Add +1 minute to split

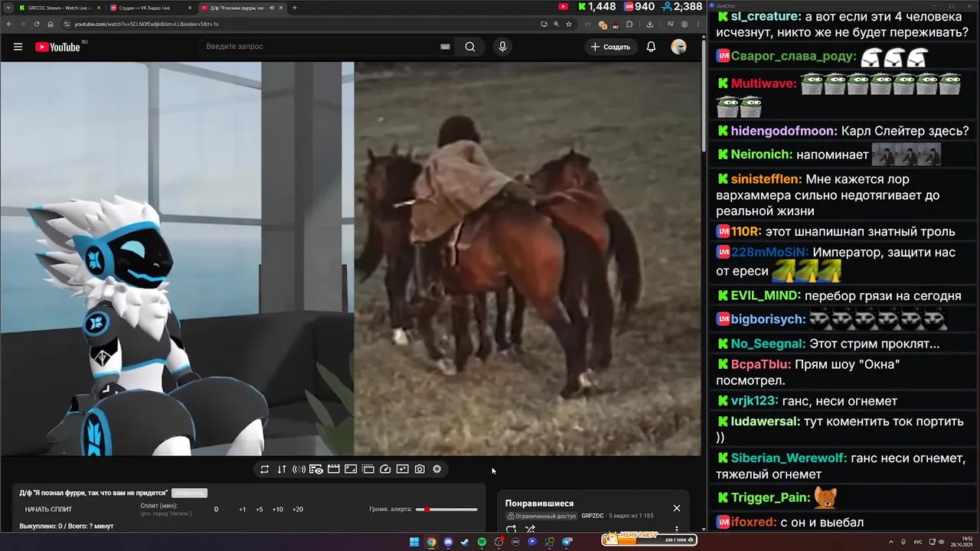tap(242, 509)
